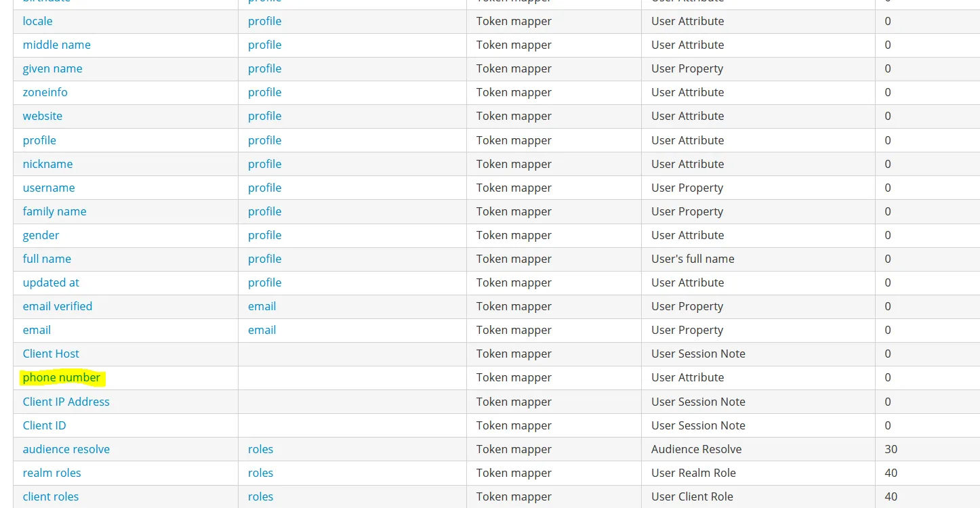
Task: Open the website mapper entry
Action: 42,116
